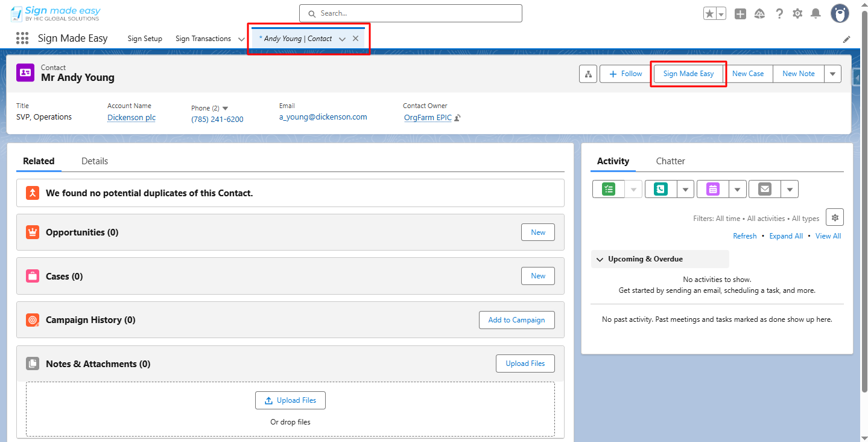868x442 pixels.
Task: Click Add to Campaign button
Action: coord(517,320)
